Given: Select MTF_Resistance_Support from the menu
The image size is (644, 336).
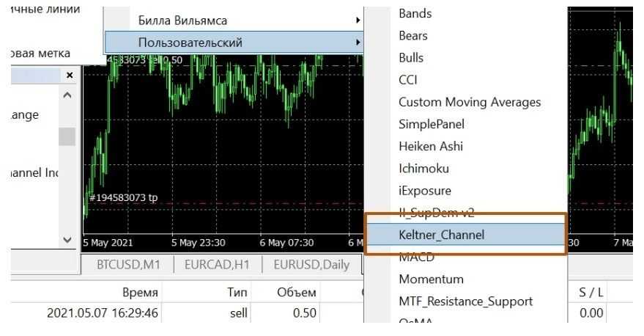Looking at the screenshot, I should (465, 301).
